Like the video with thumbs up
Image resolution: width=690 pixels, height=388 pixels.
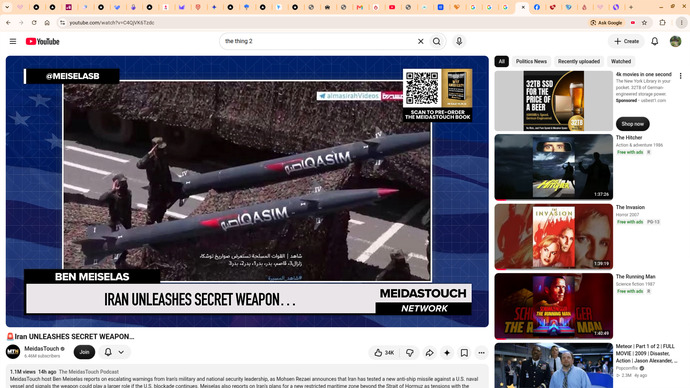384,353
